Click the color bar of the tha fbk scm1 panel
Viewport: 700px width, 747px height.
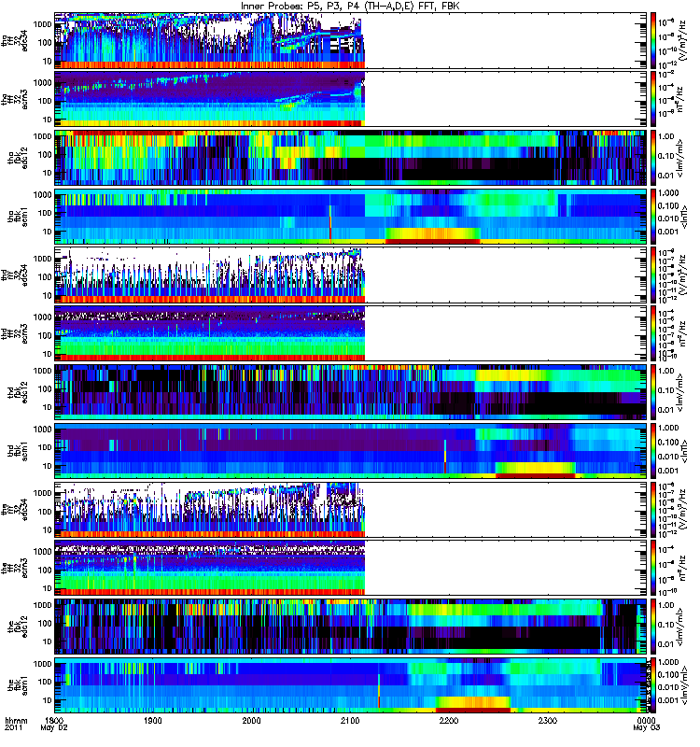(652, 217)
